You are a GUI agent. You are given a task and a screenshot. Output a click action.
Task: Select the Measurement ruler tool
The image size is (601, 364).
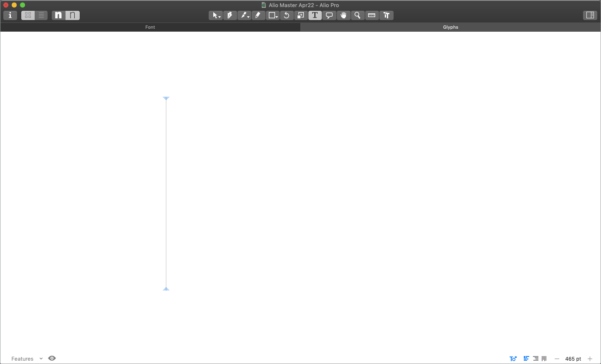(x=371, y=15)
